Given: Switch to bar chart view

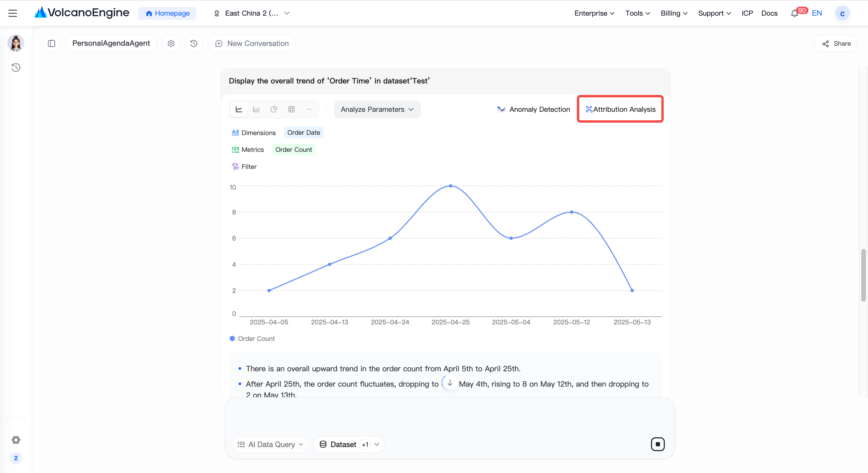Looking at the screenshot, I should pyautogui.click(x=257, y=109).
